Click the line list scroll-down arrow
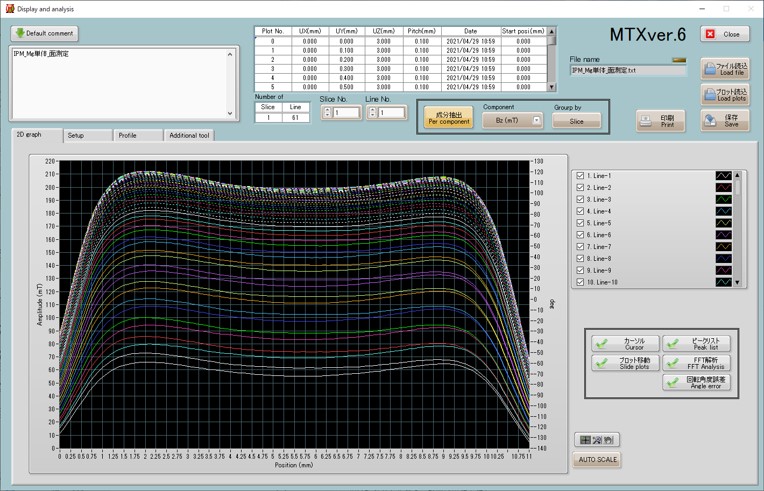Viewport: 764px width, 491px height. click(x=737, y=282)
